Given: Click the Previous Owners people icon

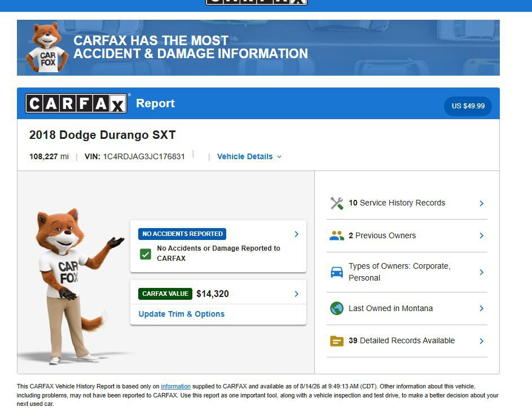Looking at the screenshot, I should click(337, 235).
